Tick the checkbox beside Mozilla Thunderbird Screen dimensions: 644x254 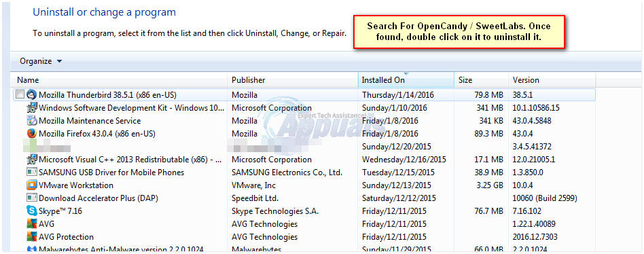point(20,95)
